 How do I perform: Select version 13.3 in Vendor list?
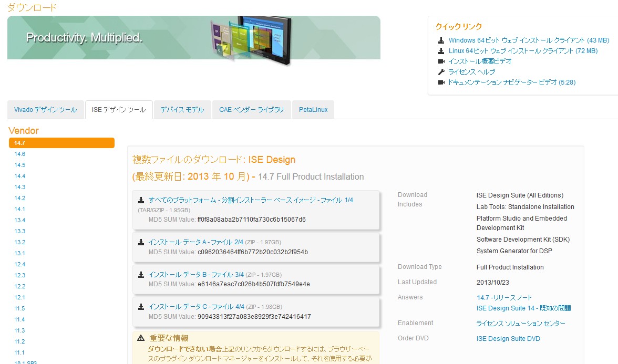click(20, 231)
